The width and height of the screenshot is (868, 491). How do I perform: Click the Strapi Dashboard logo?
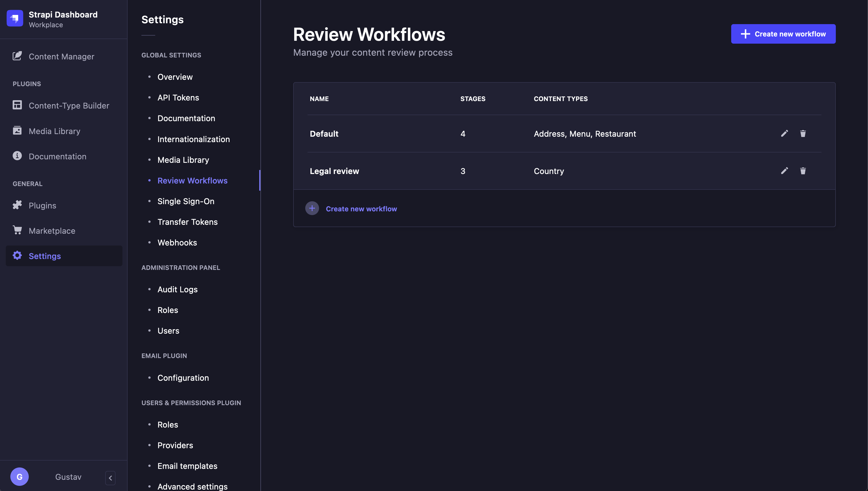point(15,19)
